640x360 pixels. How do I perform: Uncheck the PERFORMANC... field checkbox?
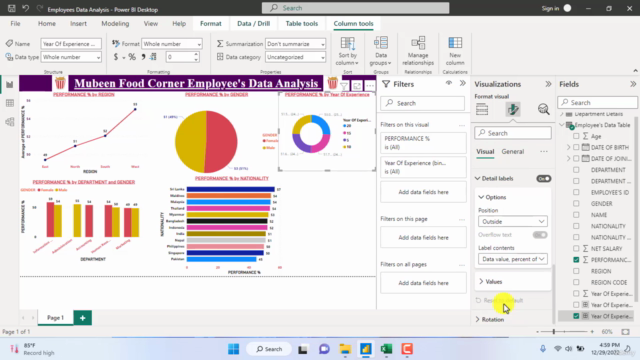click(x=576, y=260)
